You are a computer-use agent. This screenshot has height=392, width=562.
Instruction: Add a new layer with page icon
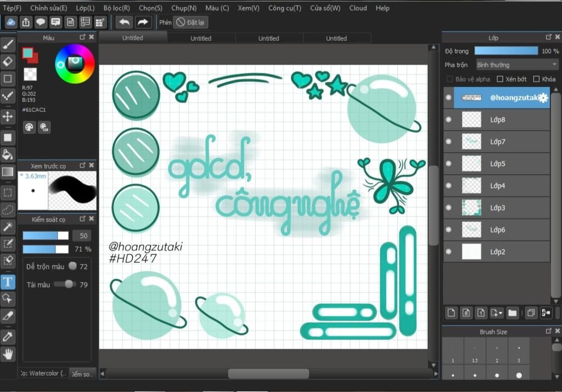(x=451, y=313)
